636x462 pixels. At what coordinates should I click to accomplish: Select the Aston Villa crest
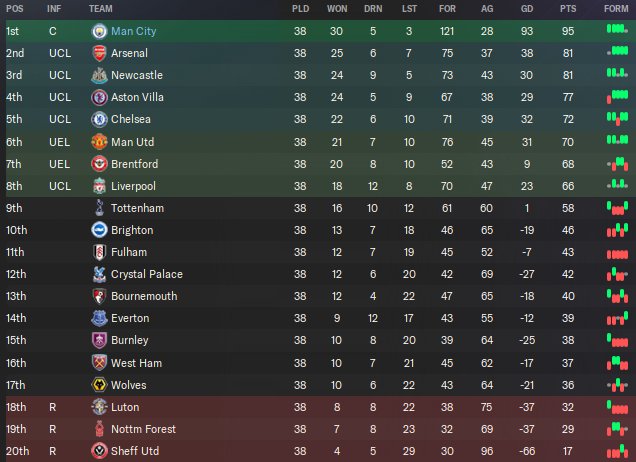tap(99, 97)
